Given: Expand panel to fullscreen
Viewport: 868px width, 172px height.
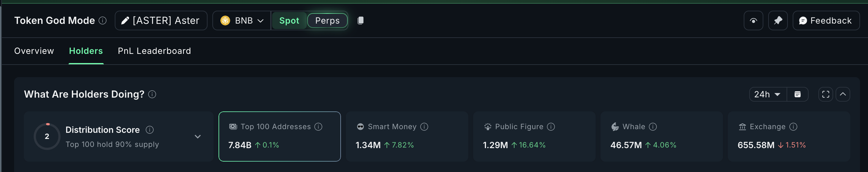Looking at the screenshot, I should coord(825,95).
